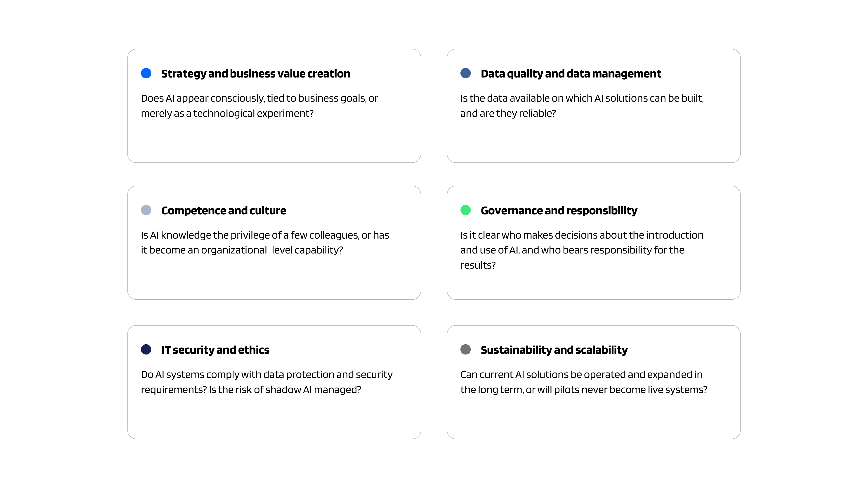The image size is (868, 488).
Task: Click the gray dot beside Sustainability heading
Action: tap(465, 349)
